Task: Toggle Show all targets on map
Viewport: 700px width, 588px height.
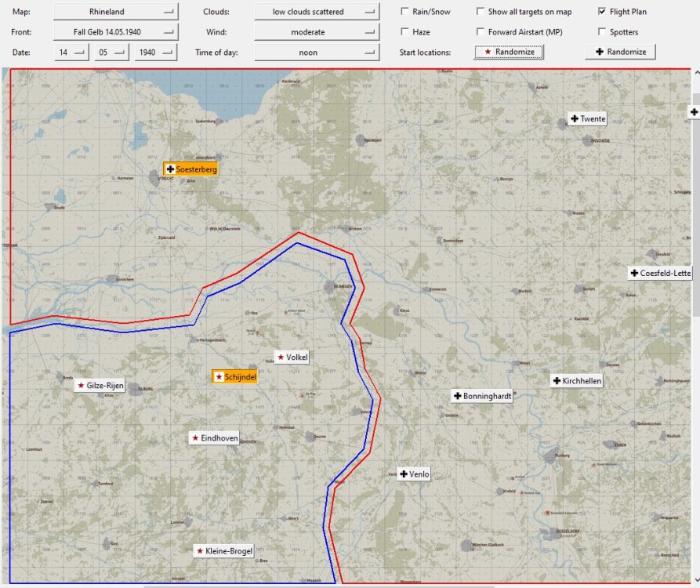Action: tap(481, 11)
